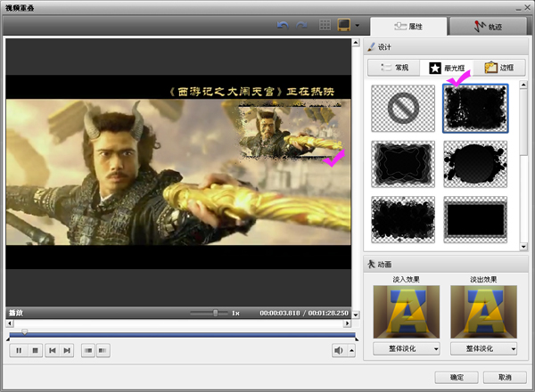The image size is (535, 392).
Task: Choose the plain rectangle mask thumbnail
Action: point(475,219)
